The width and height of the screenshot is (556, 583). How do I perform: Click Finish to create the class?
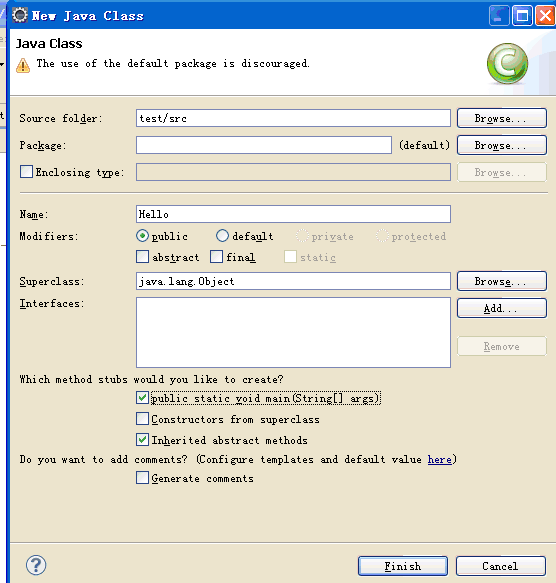[403, 566]
